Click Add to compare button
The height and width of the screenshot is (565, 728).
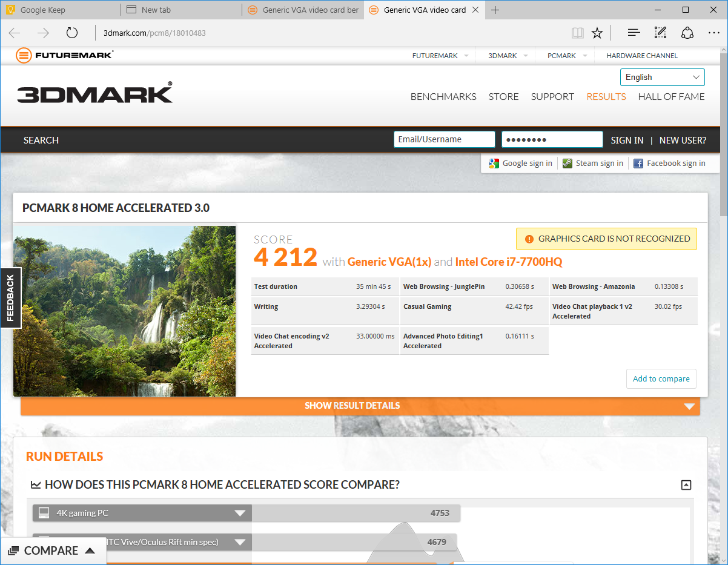point(661,378)
